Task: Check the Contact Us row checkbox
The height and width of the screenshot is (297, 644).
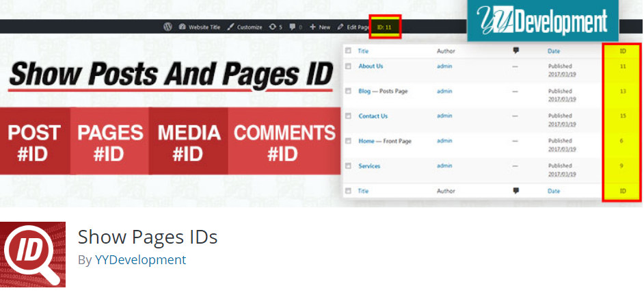Action: (348, 116)
